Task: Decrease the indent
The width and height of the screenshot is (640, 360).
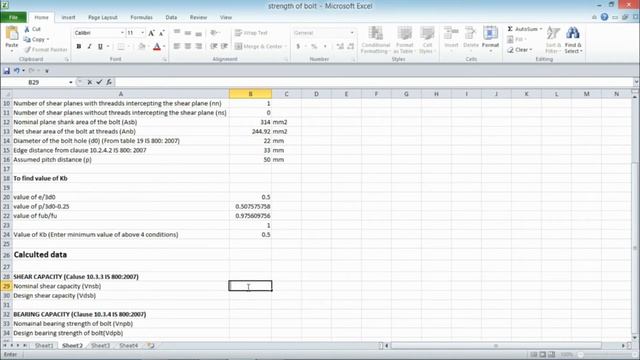Action: click(213, 47)
